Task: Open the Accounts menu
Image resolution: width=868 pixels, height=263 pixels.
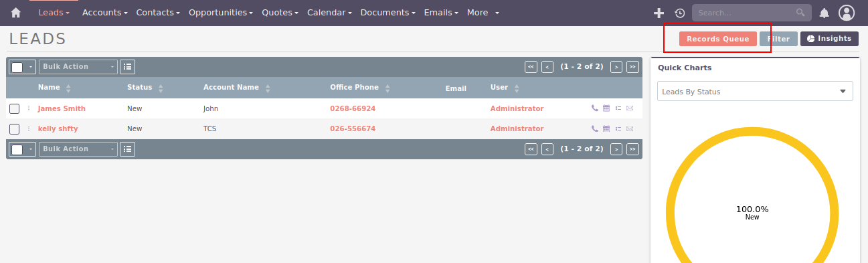Action: tap(105, 13)
